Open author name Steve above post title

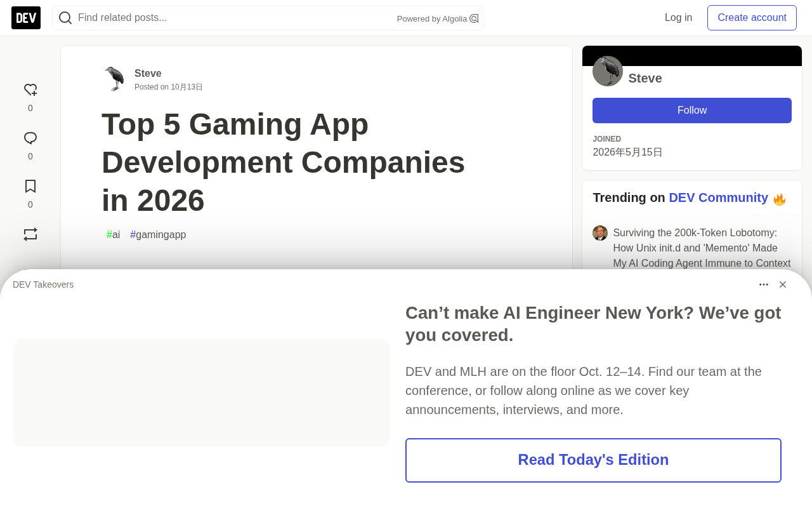click(148, 73)
